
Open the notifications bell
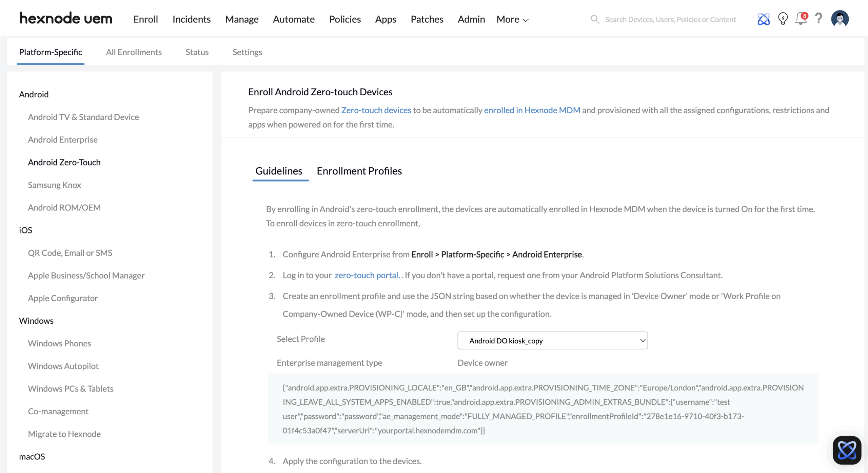click(x=801, y=19)
